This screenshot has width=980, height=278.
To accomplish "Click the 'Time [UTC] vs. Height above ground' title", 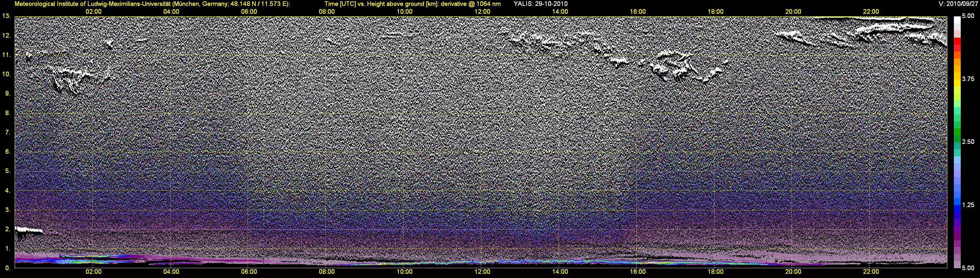I will click(412, 4).
